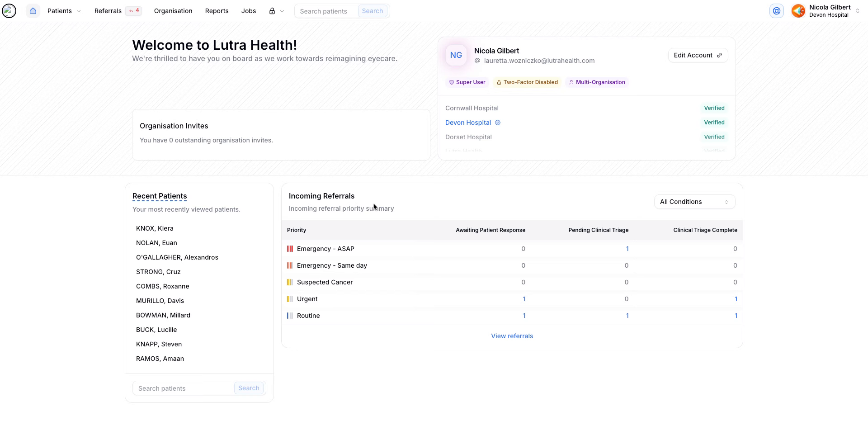868x435 pixels.
Task: Click the Urgent priority bars icon
Action: click(290, 299)
